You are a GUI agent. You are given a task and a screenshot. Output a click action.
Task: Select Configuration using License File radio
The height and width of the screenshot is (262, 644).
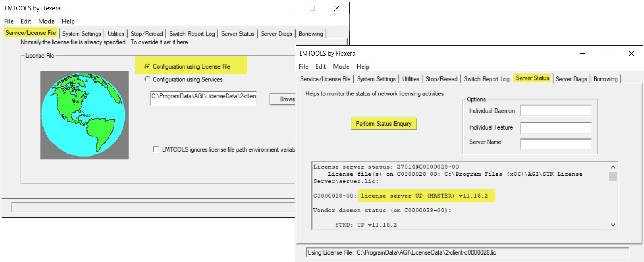[146, 66]
